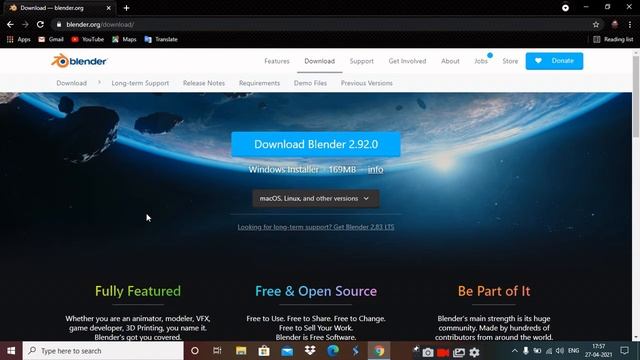Expand macOS, Linux, and other versions dropdown
The image size is (640, 360).
pos(316,198)
